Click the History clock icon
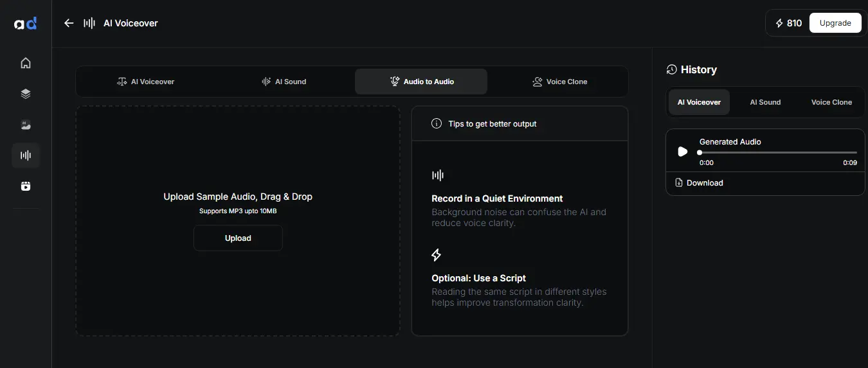Screen dimensions: 868x368 (671, 69)
